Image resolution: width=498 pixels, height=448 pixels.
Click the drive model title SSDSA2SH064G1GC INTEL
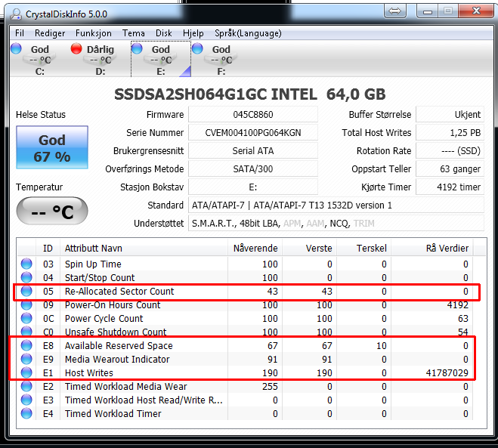215,94
